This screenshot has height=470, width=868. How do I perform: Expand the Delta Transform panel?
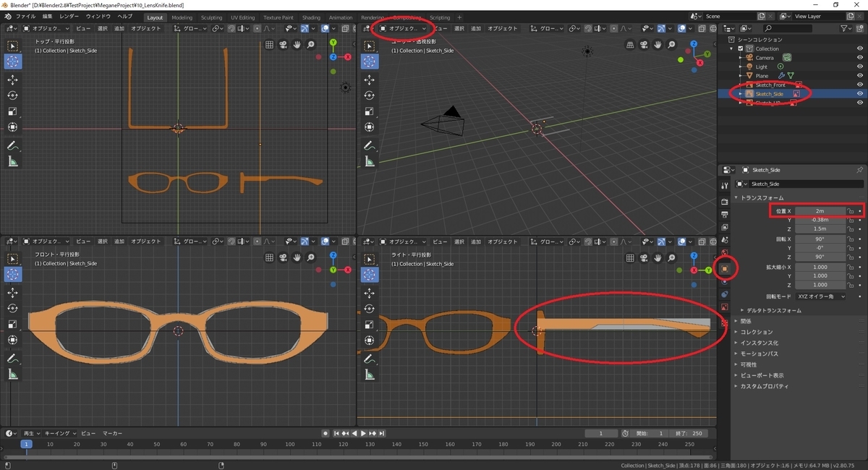point(774,310)
